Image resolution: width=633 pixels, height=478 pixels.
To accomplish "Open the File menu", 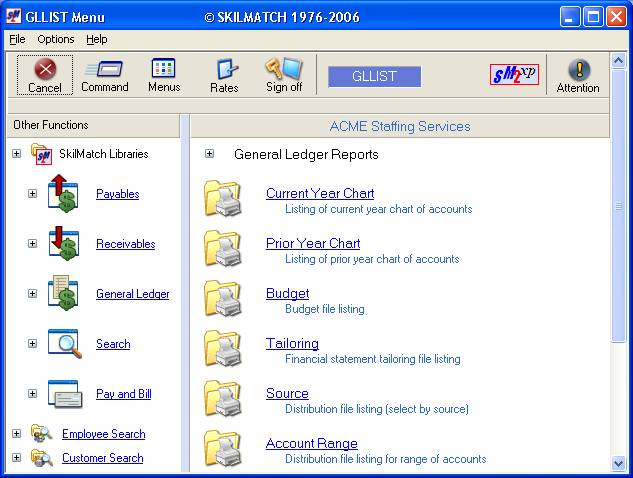I will click(17, 39).
